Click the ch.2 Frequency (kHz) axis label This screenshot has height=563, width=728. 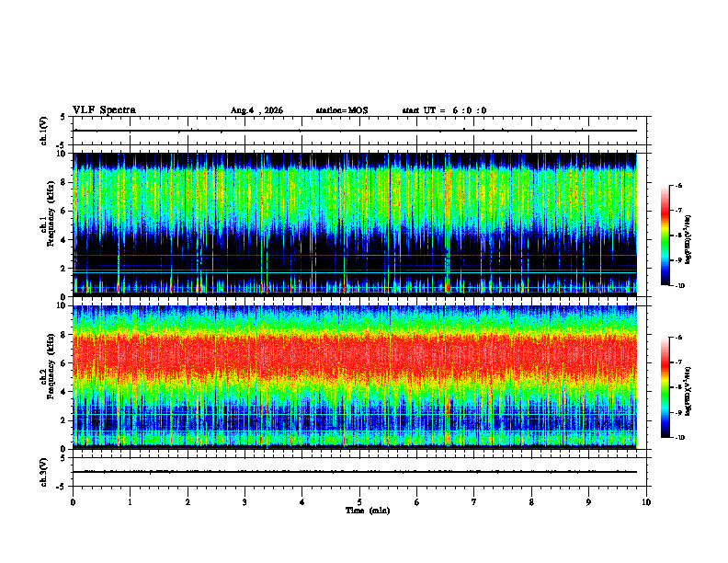pyautogui.click(x=49, y=377)
